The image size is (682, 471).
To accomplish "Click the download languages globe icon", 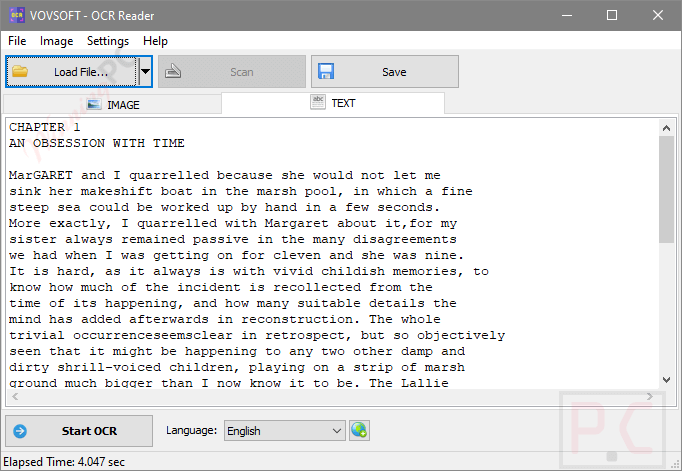I will [359, 431].
